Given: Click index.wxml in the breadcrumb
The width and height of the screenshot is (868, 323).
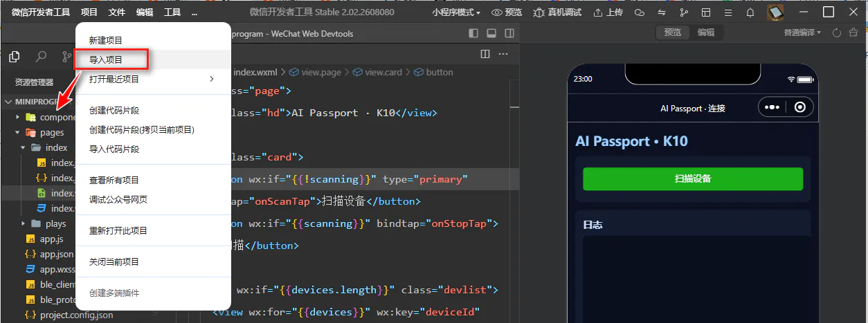Looking at the screenshot, I should [x=255, y=72].
